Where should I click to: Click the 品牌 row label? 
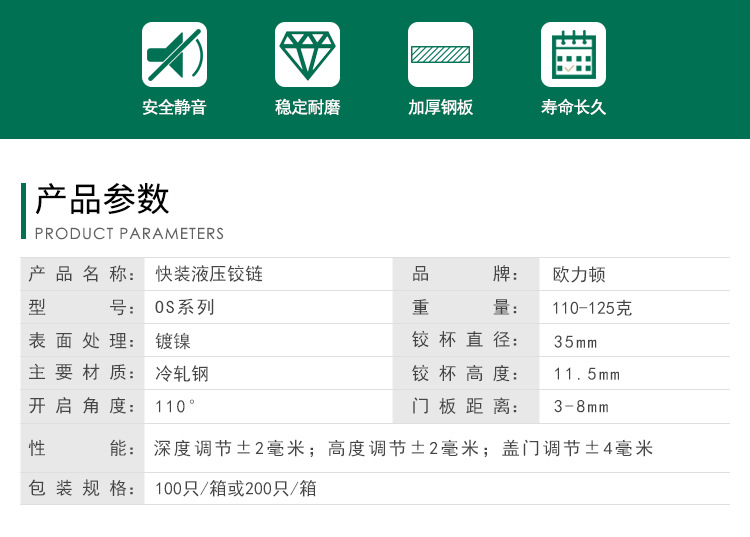pos(465,274)
